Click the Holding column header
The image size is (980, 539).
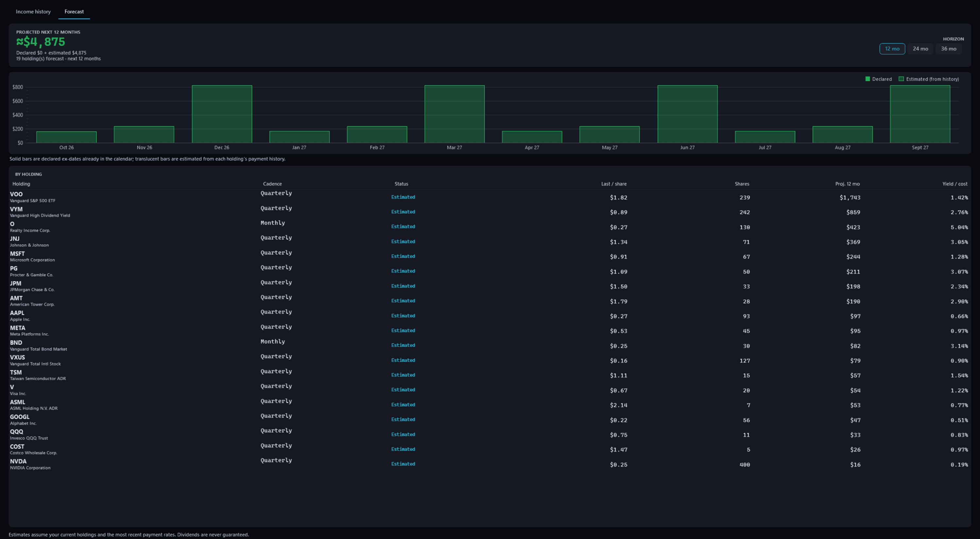point(21,184)
